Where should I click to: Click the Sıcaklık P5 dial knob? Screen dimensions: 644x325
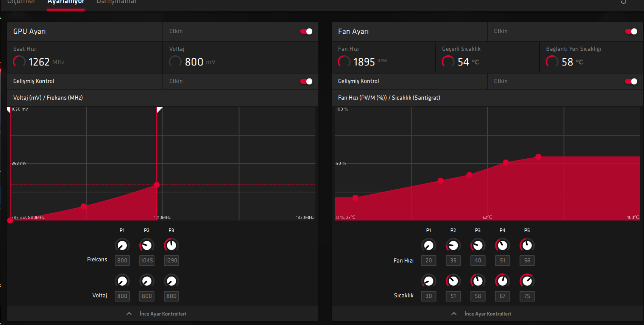click(x=527, y=281)
